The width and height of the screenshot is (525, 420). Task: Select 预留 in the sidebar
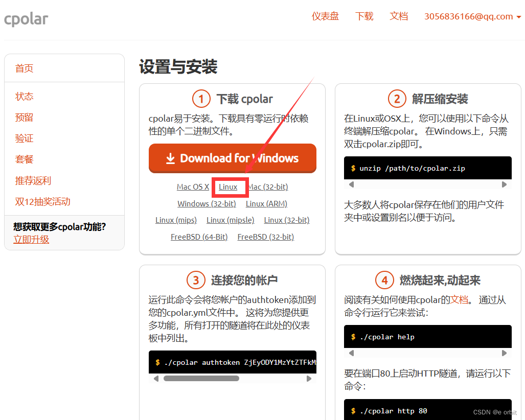(x=24, y=118)
